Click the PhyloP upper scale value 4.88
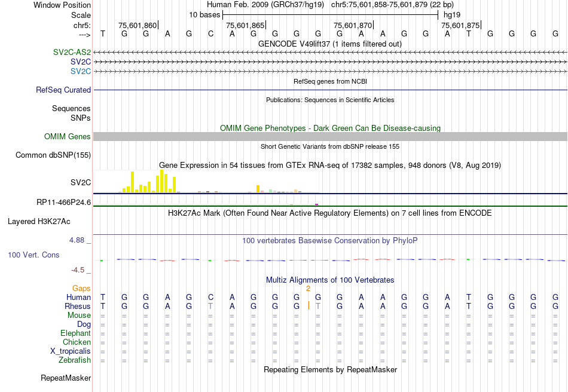 (x=77, y=240)
